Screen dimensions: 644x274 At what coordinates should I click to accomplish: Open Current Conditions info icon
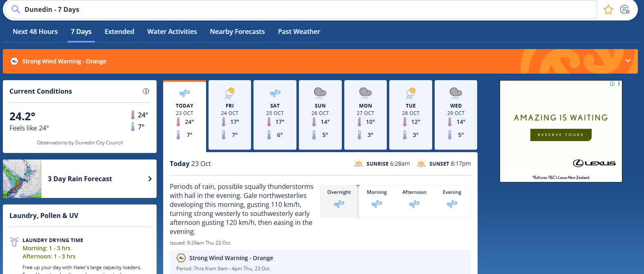[146, 91]
